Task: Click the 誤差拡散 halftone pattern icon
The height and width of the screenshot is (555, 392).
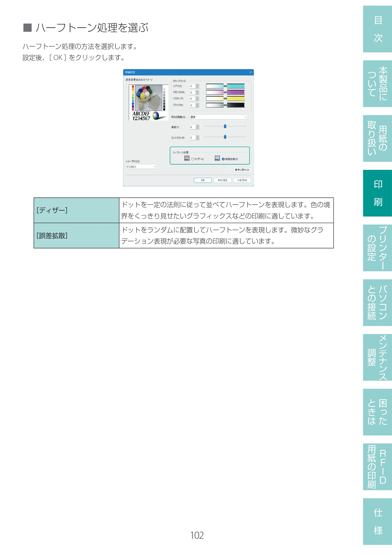Action: click(217, 158)
